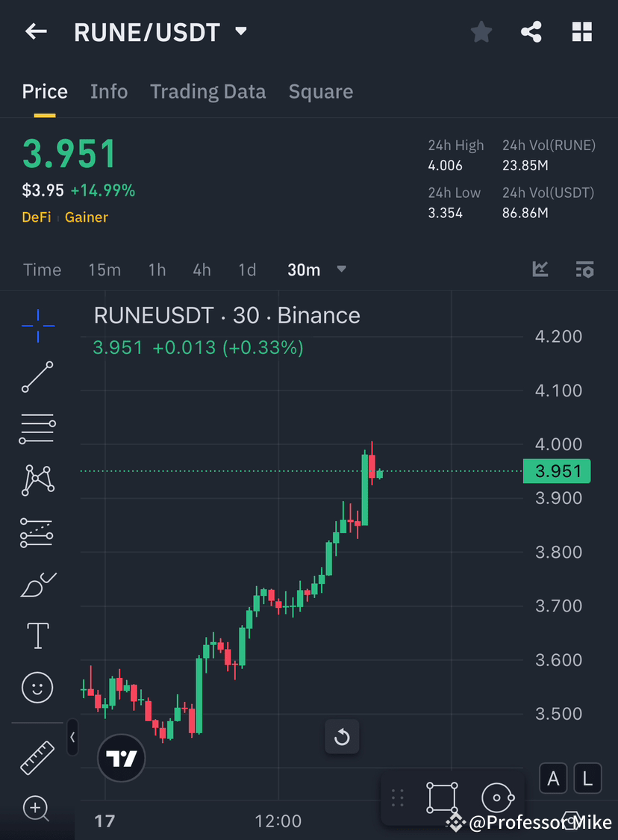Open the Info tab

click(x=109, y=91)
